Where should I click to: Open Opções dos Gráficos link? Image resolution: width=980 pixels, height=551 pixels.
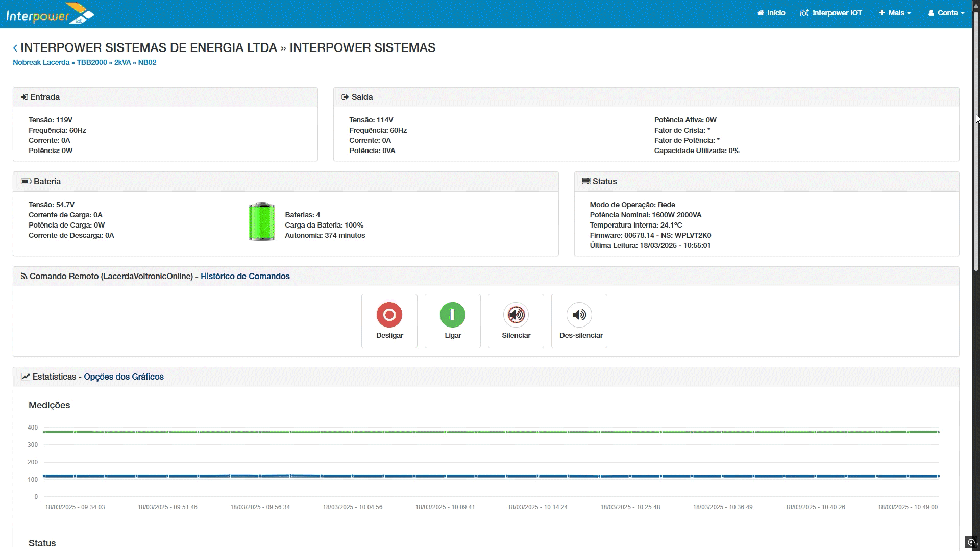click(124, 377)
